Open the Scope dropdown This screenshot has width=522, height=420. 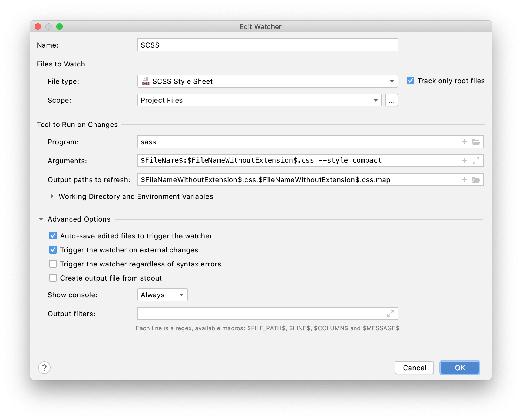pos(376,100)
